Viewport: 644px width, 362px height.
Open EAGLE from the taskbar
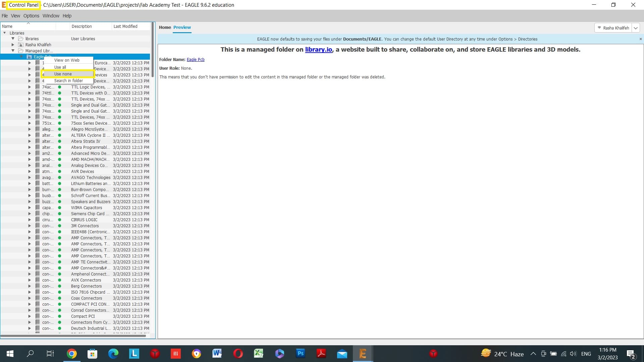(x=363, y=354)
